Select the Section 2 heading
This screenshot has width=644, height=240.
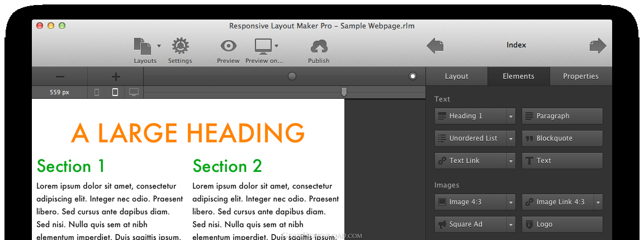tap(227, 166)
